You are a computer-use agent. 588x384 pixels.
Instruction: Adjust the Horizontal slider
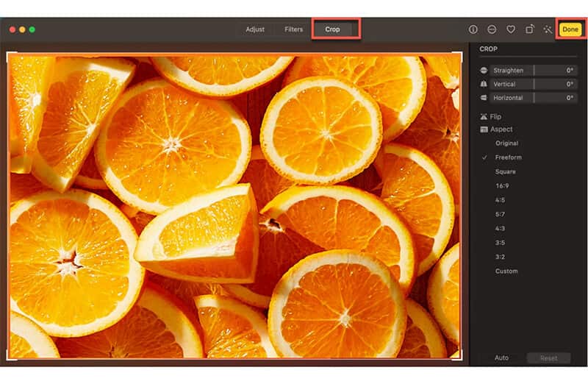[534, 98]
